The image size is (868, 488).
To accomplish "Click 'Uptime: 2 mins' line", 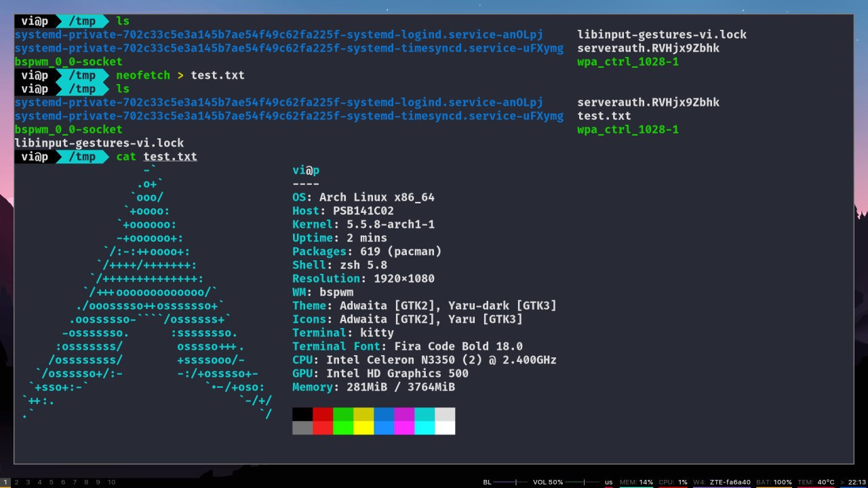I will point(340,238).
